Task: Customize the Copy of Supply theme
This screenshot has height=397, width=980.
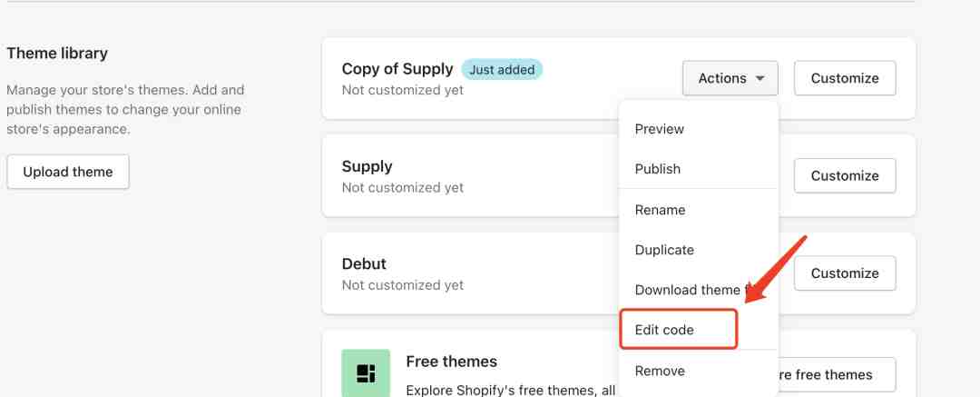Action: click(x=845, y=78)
